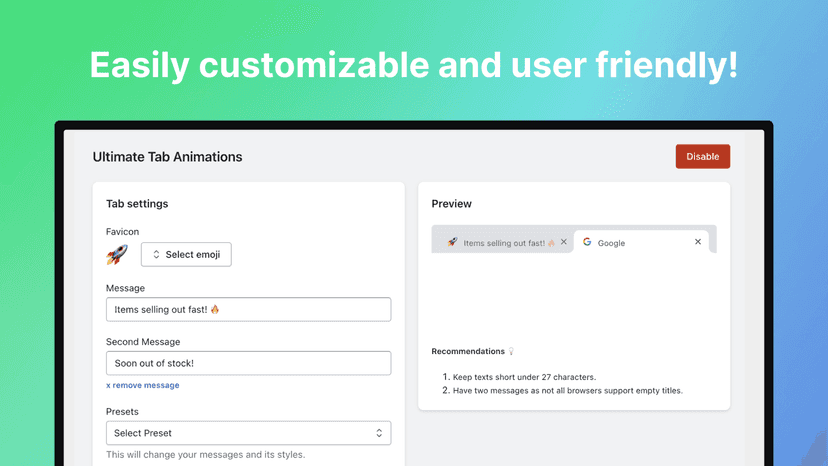Click the rocket favicon emoji in Tab settings
Image resolution: width=828 pixels, height=466 pixels.
[117, 255]
